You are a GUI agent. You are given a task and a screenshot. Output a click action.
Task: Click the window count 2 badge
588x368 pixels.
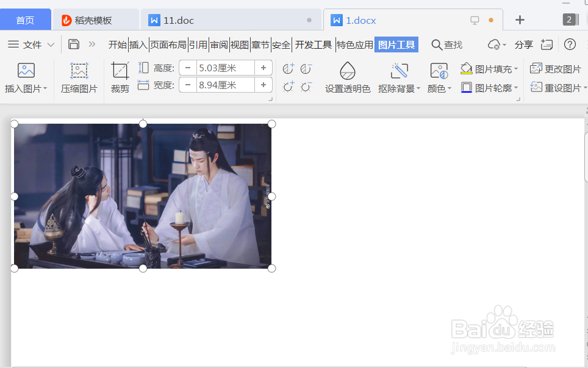pos(569,19)
